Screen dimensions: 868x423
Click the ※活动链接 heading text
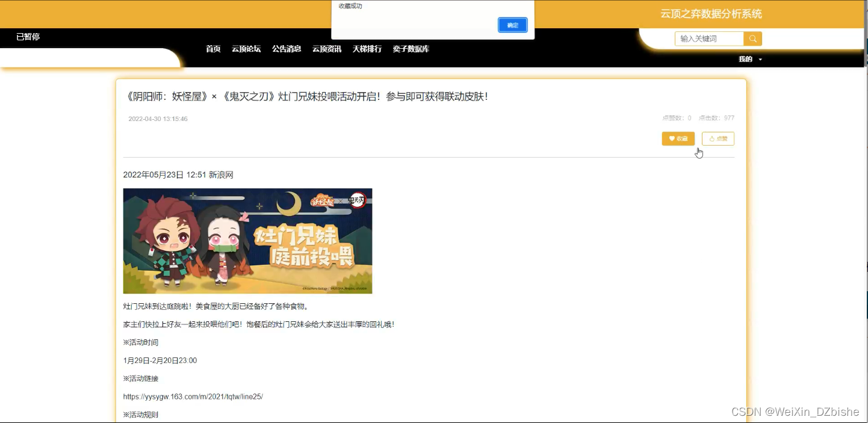pyautogui.click(x=141, y=378)
